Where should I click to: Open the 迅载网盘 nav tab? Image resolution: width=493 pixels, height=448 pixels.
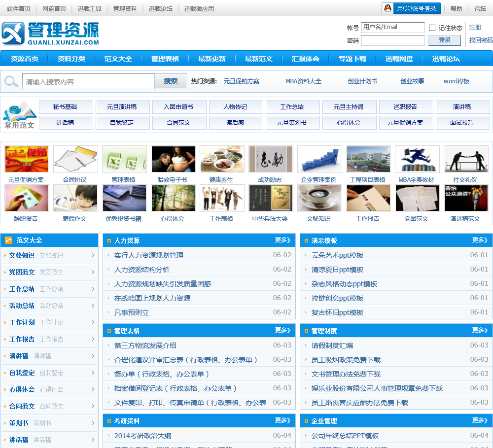[x=399, y=59]
